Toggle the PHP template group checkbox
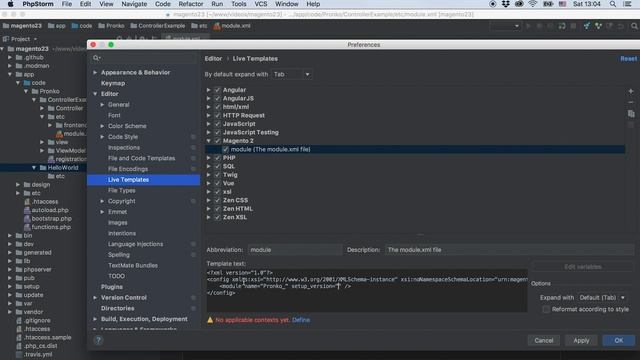 pos(218,158)
